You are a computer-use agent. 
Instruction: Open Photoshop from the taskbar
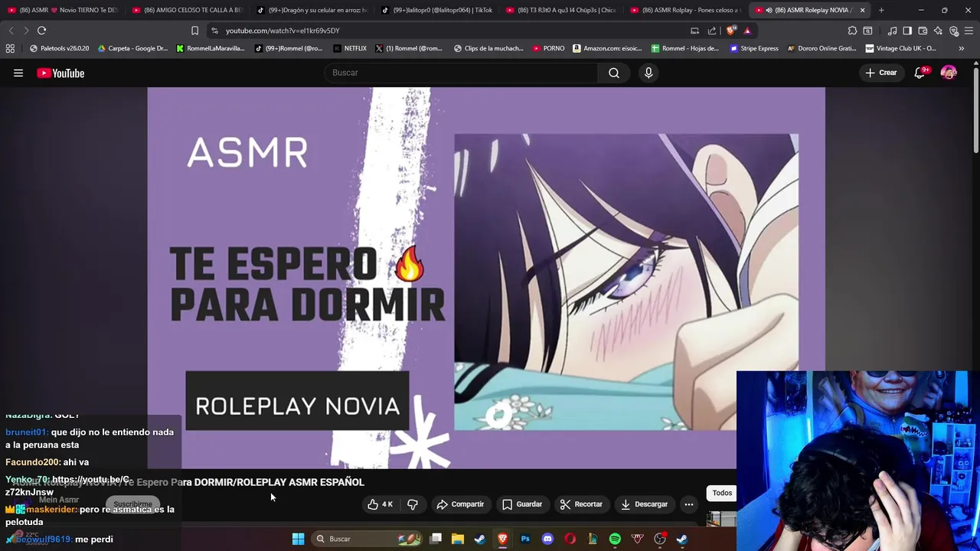(525, 539)
